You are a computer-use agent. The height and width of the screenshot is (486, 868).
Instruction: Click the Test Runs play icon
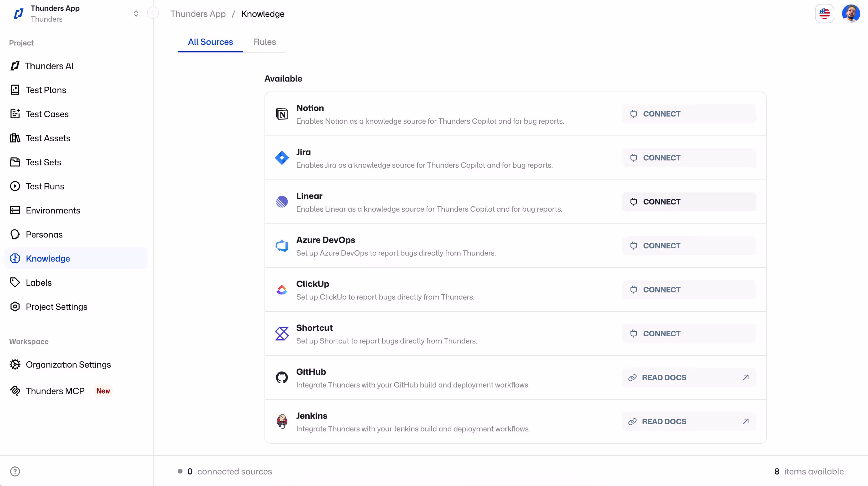coord(15,186)
